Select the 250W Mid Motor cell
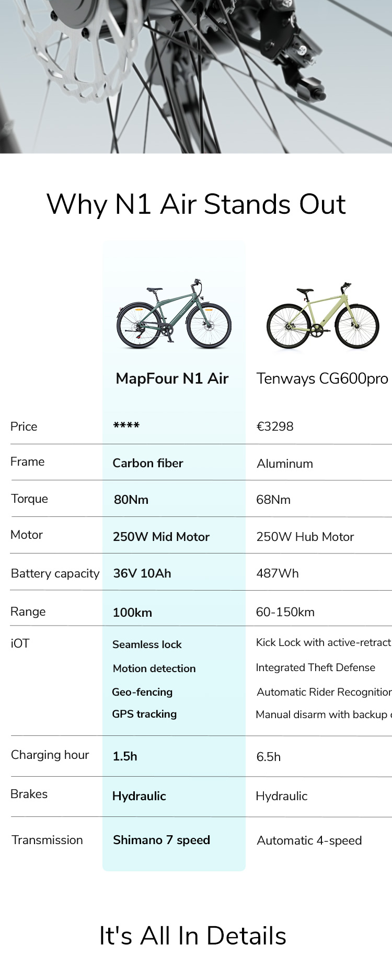 click(x=161, y=537)
